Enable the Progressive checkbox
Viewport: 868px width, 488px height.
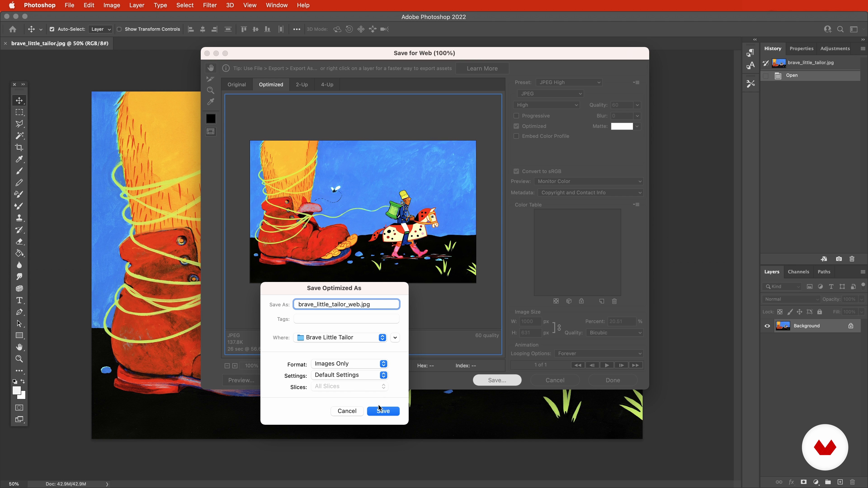516,116
